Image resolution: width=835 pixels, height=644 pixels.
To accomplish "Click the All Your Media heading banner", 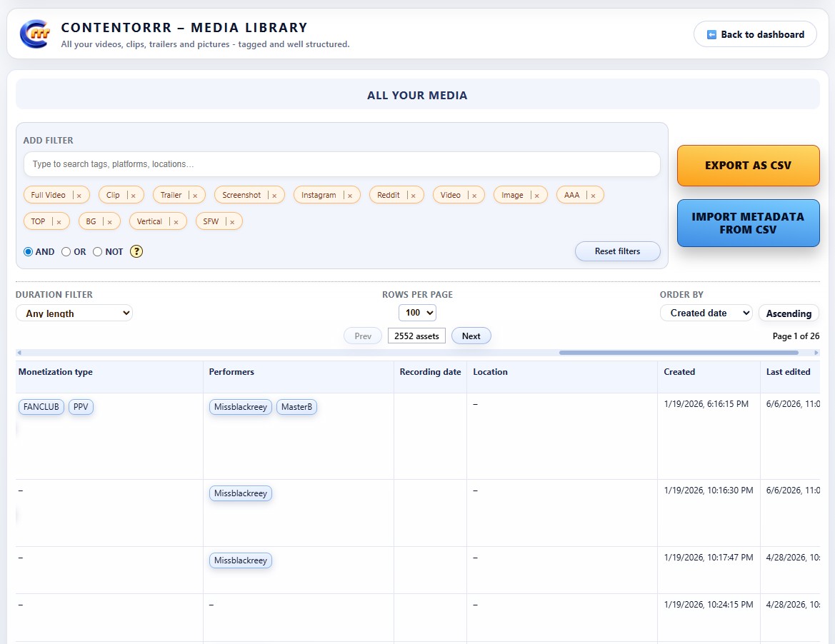I will (417, 94).
